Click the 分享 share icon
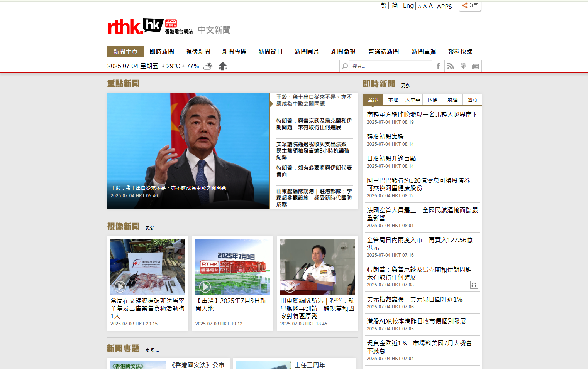The image size is (588, 369). click(x=469, y=5)
